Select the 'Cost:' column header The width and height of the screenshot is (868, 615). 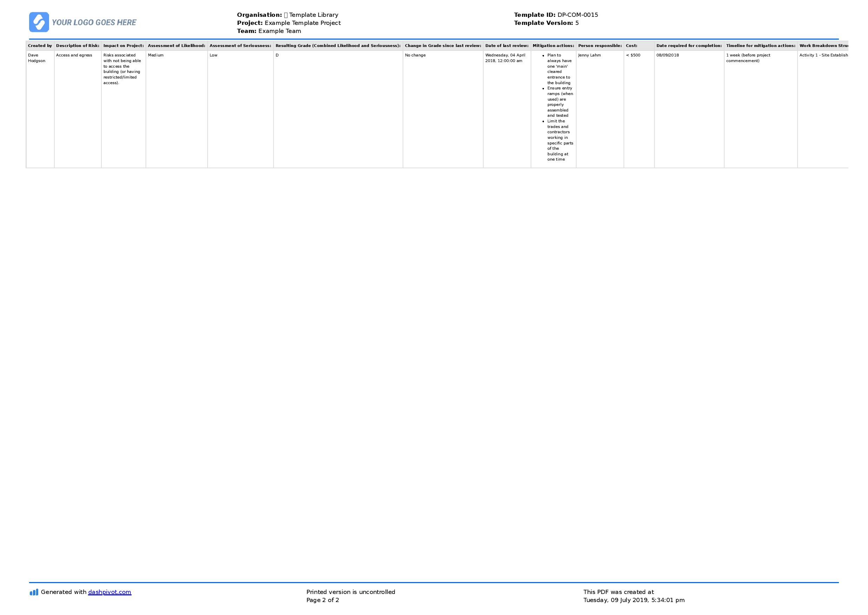[639, 46]
